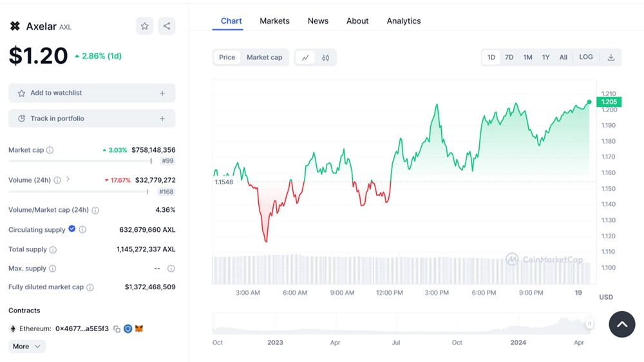Click the Axelar logo icon

(x=15, y=26)
